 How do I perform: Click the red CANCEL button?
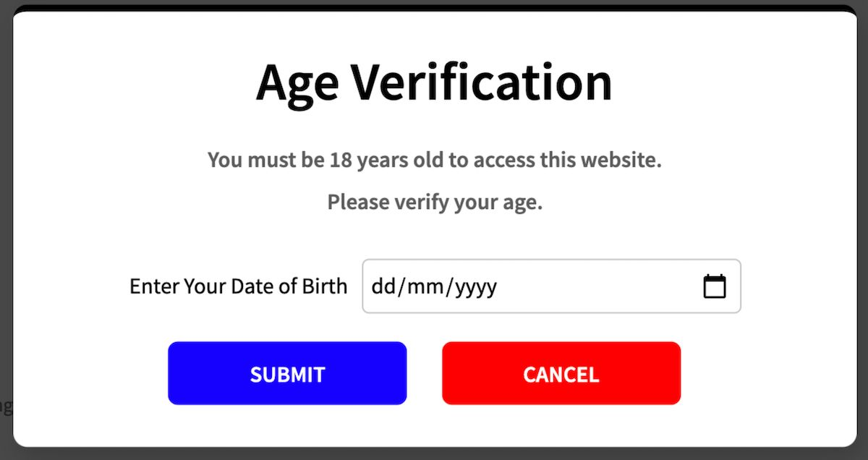(x=561, y=373)
